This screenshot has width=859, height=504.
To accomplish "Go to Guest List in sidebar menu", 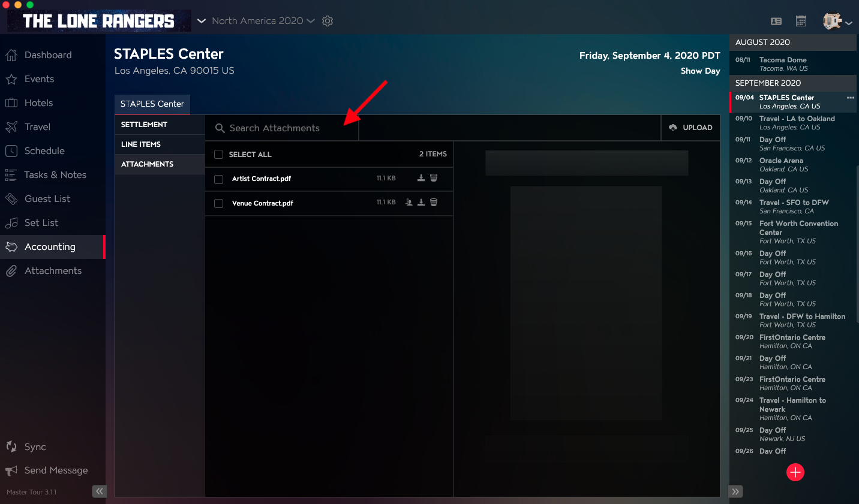I will [x=53, y=199].
